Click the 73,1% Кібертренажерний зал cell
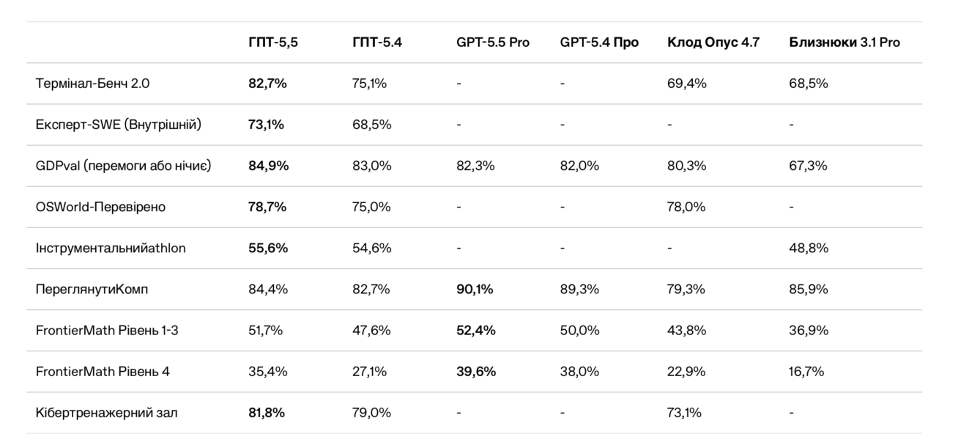 point(684,413)
